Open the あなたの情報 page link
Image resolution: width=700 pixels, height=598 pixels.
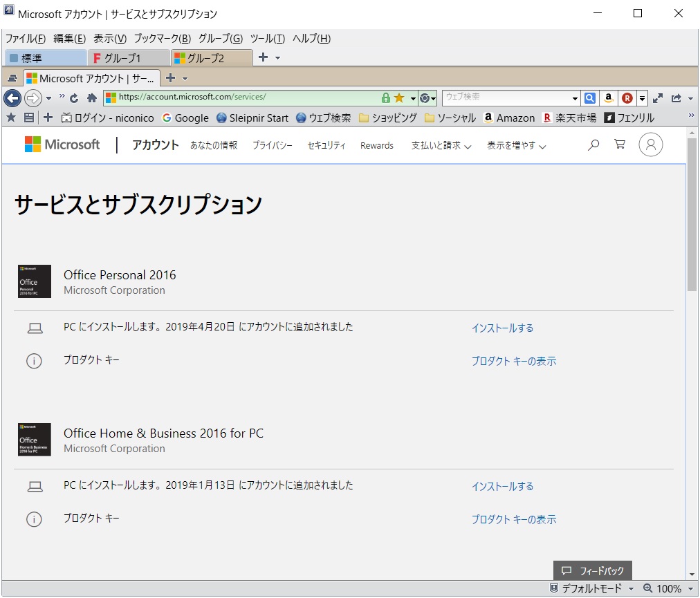pos(214,145)
